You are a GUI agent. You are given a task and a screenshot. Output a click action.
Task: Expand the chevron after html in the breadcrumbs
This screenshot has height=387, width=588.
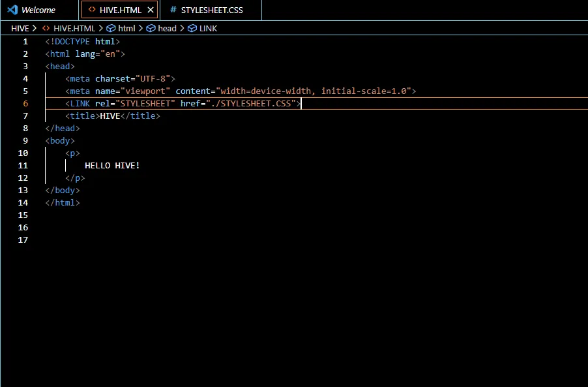141,28
